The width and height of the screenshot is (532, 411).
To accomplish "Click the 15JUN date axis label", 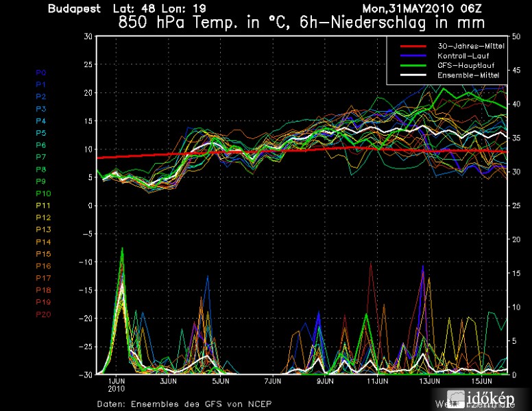I will pos(481,380).
